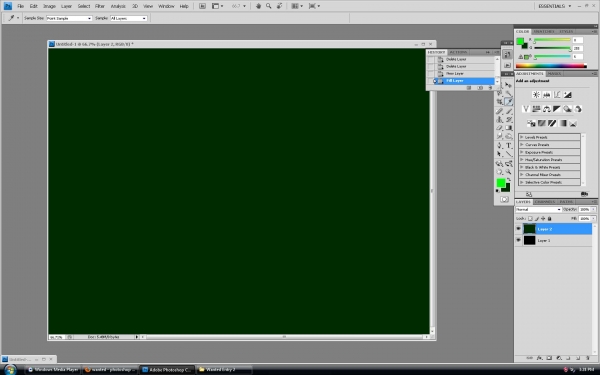Add a Brightness/Contrast adjustment
The image size is (600, 375).
[x=536, y=95]
